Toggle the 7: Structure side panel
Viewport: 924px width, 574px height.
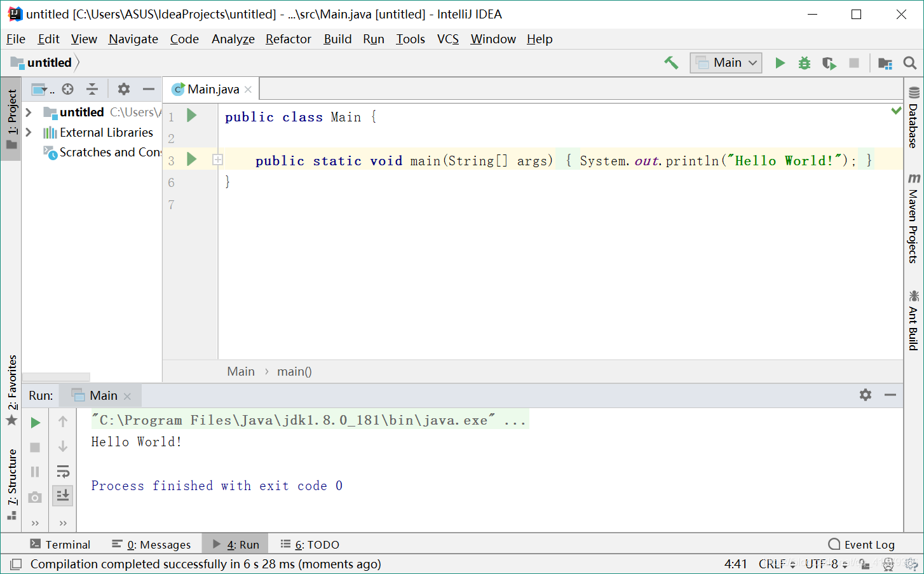(11, 484)
